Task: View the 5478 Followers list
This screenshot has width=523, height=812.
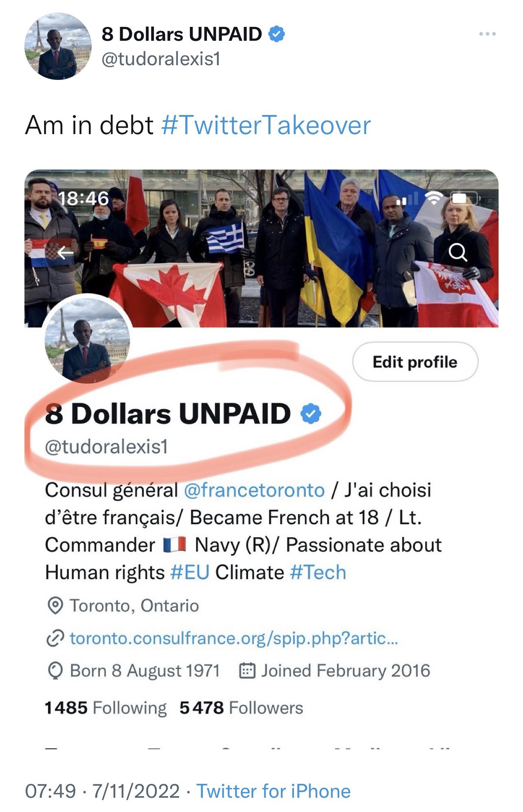Action: (242, 708)
